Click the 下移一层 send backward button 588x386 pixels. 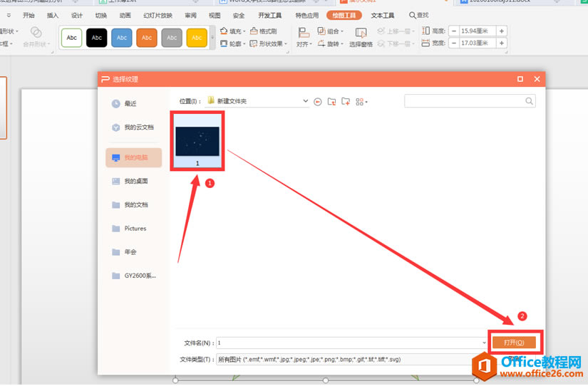(396, 44)
